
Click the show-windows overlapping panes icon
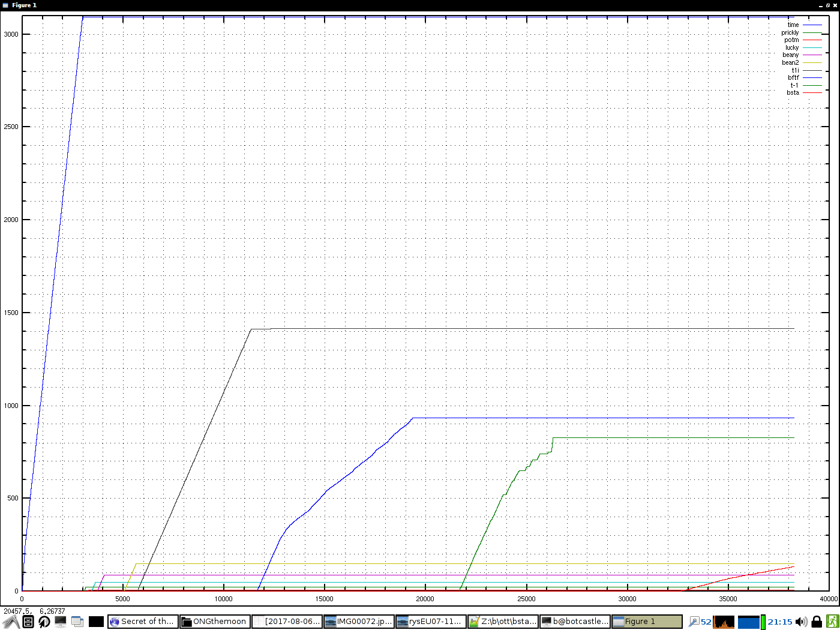pos(77,622)
